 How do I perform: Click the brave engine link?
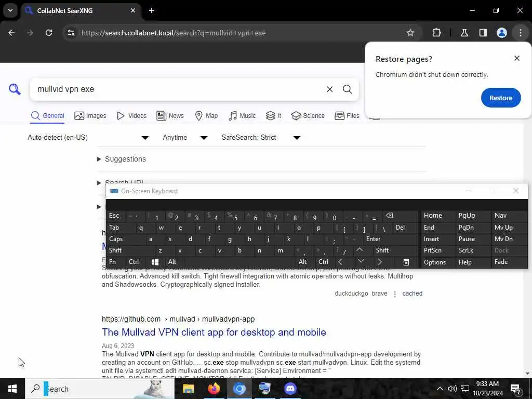click(379, 294)
